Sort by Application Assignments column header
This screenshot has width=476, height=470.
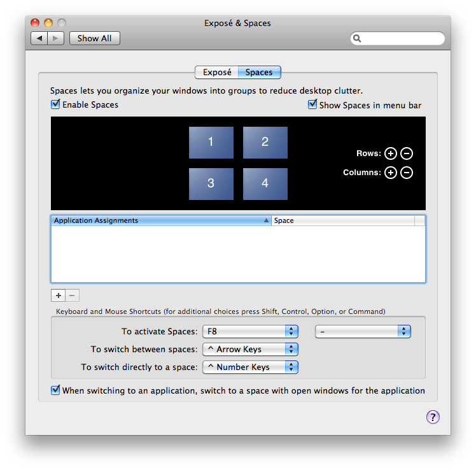(x=161, y=220)
